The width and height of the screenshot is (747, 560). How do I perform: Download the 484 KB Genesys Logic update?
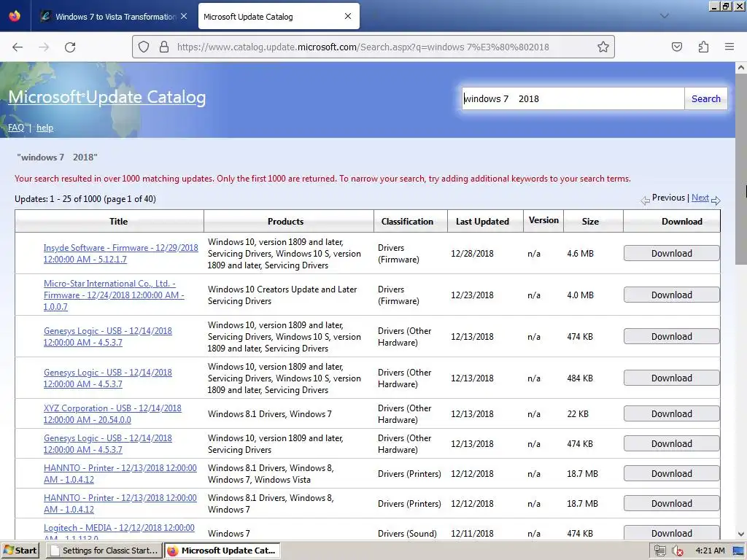point(672,378)
